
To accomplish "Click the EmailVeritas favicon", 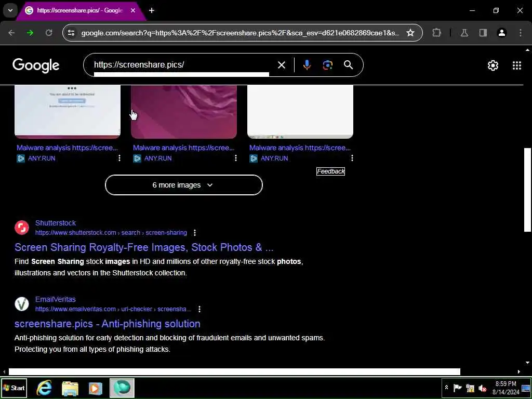I will pos(22,304).
